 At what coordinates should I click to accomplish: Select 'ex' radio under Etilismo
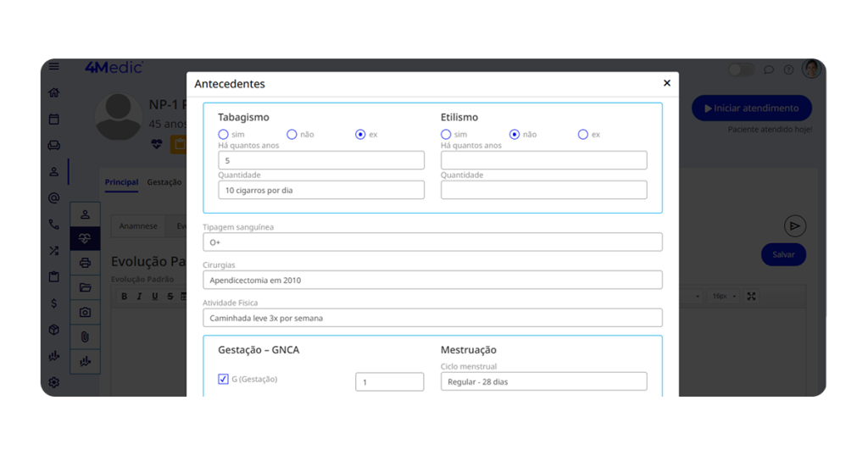coord(583,135)
